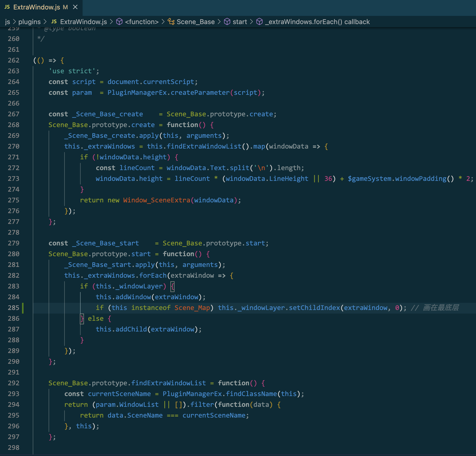
Task: Close the ExtraWindow.js editor tab
Action: (75, 7)
